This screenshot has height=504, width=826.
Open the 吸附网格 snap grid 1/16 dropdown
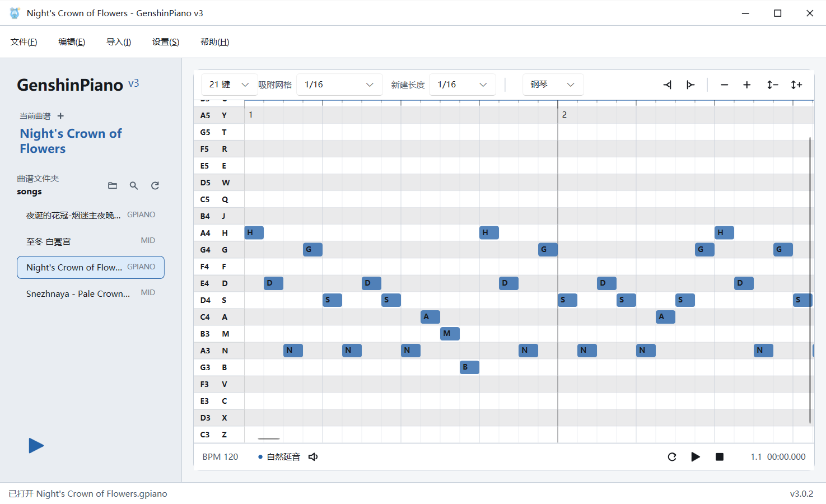click(x=339, y=85)
